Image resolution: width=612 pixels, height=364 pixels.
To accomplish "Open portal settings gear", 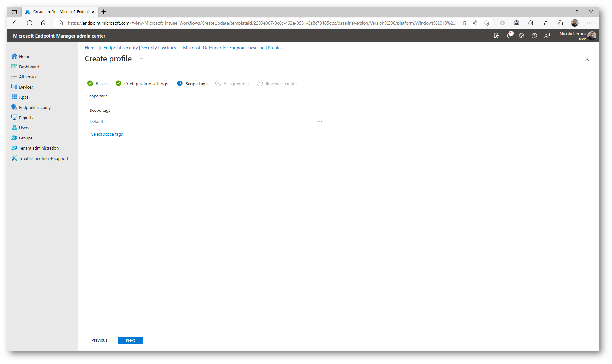I will 522,36.
